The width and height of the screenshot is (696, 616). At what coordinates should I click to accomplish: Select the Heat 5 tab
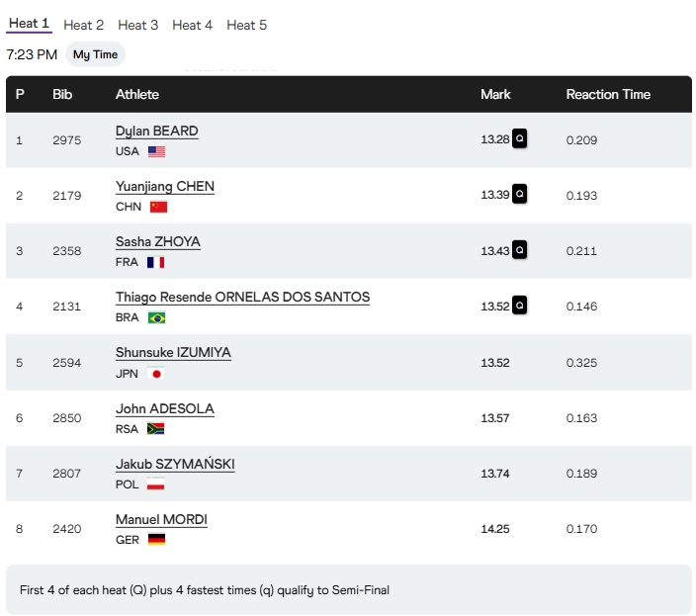(x=246, y=25)
